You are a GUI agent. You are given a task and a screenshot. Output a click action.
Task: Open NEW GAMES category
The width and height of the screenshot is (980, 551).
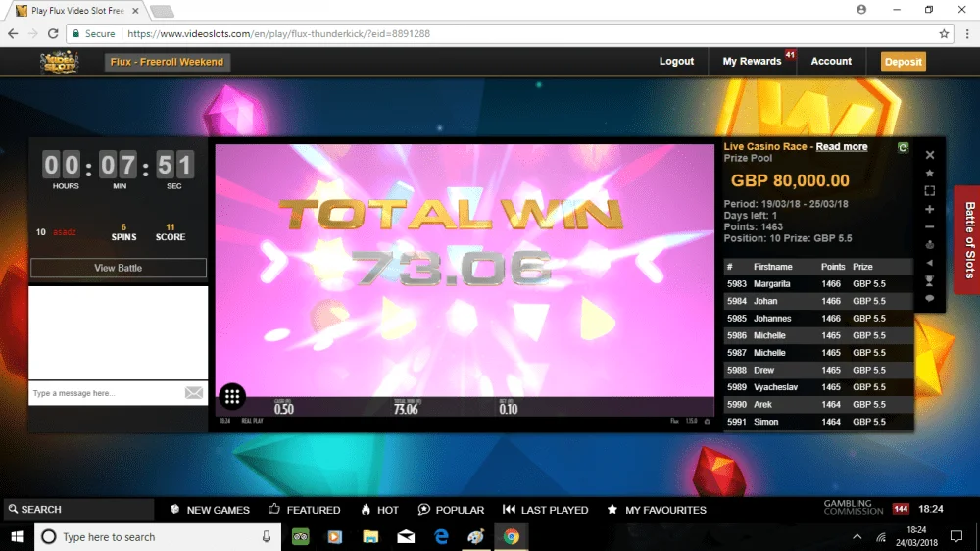tap(210, 510)
